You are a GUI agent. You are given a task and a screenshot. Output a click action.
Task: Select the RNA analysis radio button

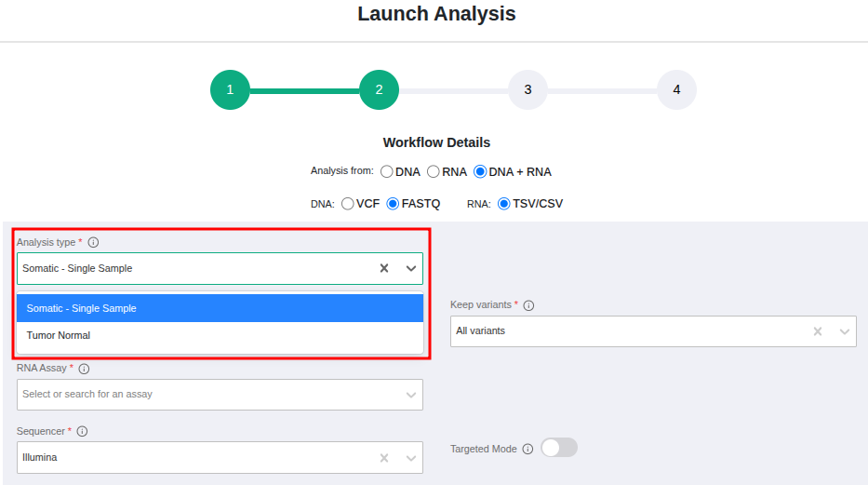[x=434, y=172]
